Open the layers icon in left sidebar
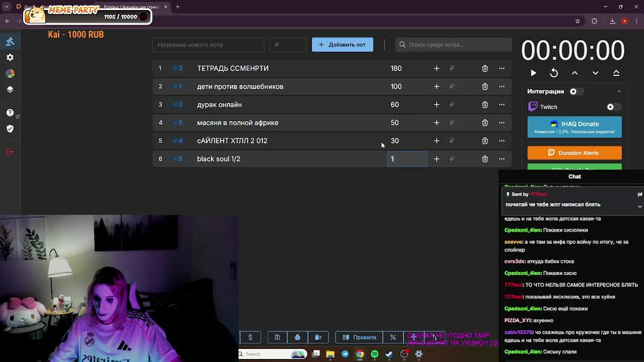 pos(10,89)
